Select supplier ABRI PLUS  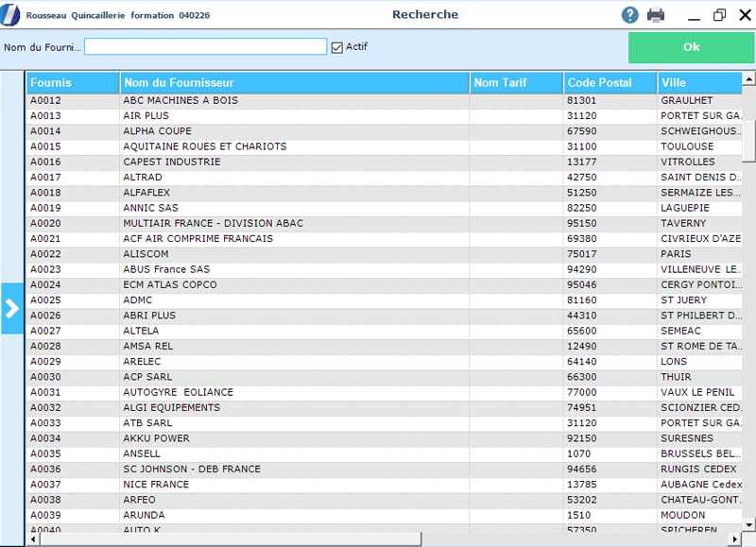click(149, 316)
